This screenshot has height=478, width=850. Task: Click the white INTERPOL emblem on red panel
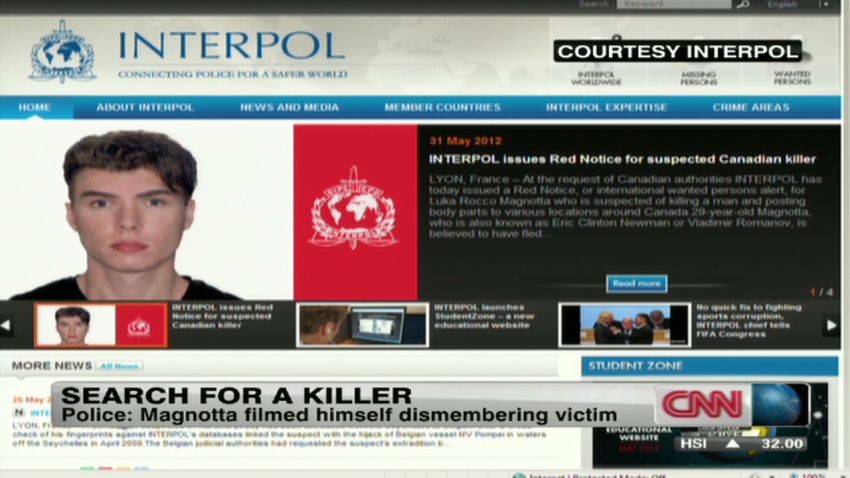354,208
